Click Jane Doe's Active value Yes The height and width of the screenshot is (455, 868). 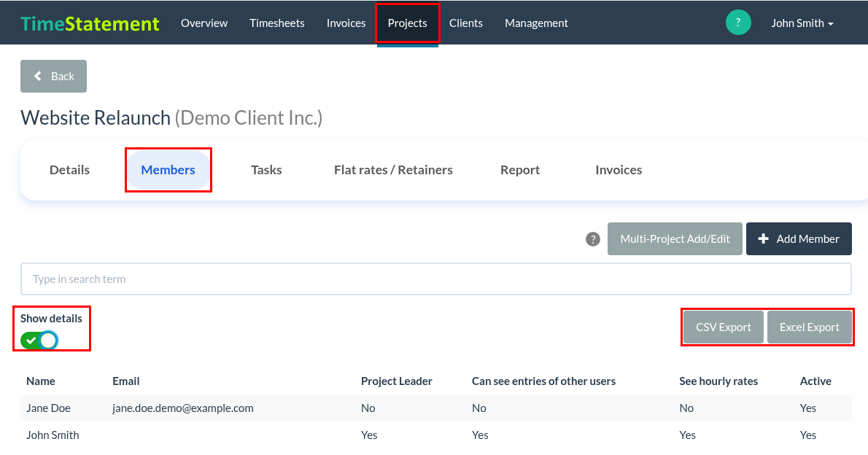coord(808,408)
